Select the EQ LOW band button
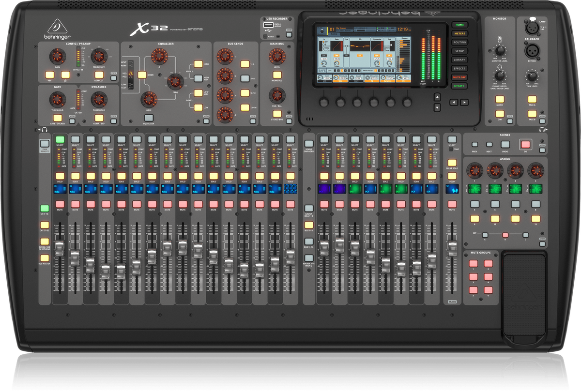Viewport: 581px width, 392px height. pyautogui.click(x=199, y=107)
